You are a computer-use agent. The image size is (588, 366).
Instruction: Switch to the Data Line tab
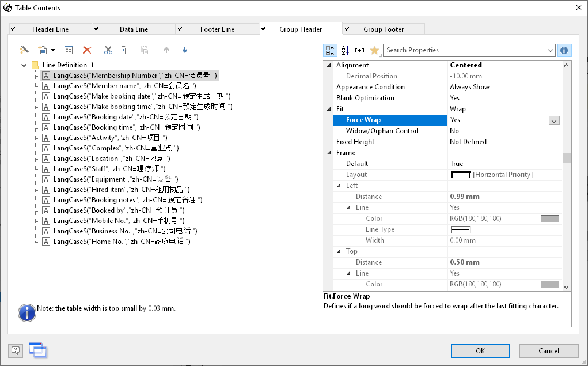tap(134, 29)
